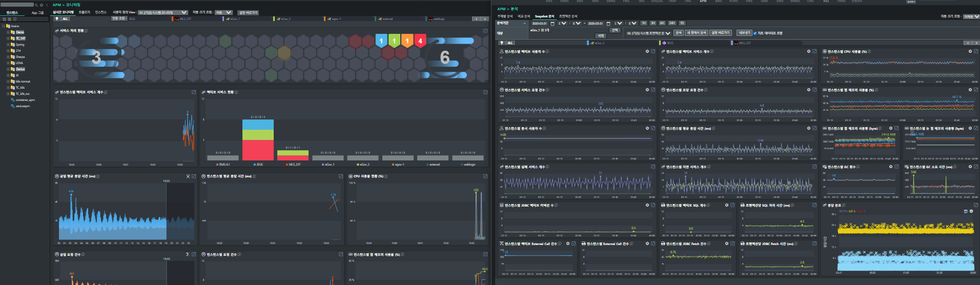Collapse the brainz root tree node
980x285 pixels.
[x=4, y=26]
